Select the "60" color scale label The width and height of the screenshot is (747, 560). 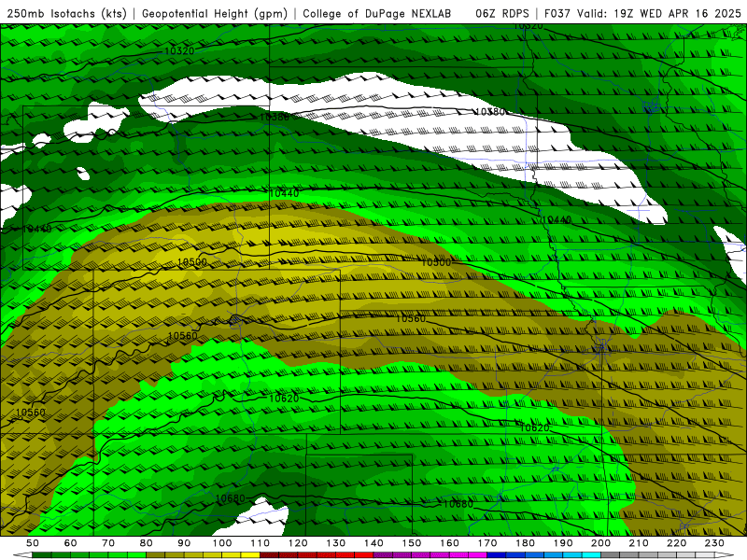pos(70,543)
